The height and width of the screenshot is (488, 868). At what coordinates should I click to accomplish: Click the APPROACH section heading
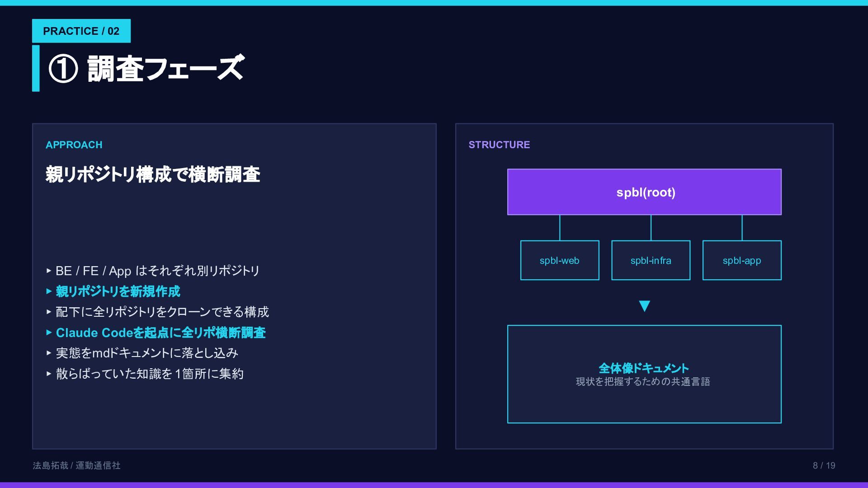point(74,145)
